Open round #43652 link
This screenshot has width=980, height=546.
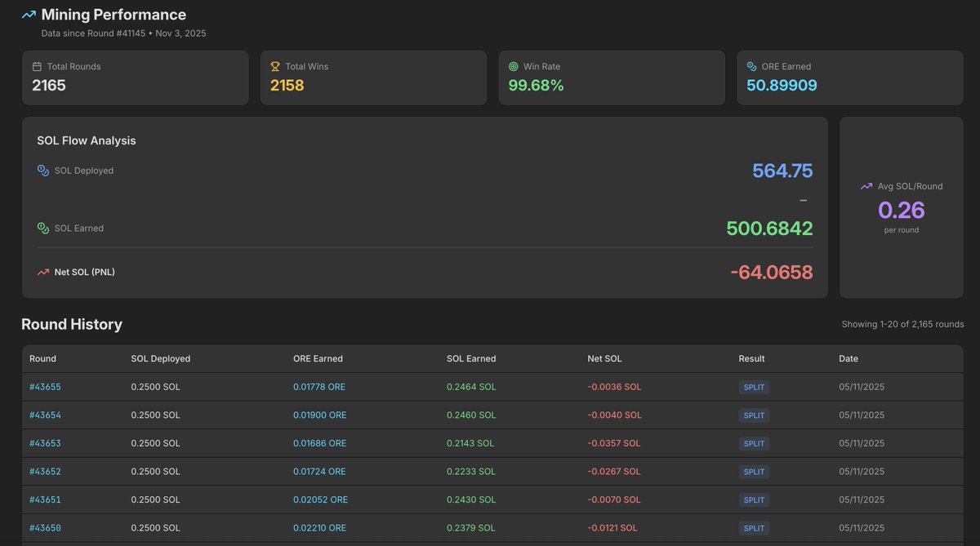pos(45,472)
